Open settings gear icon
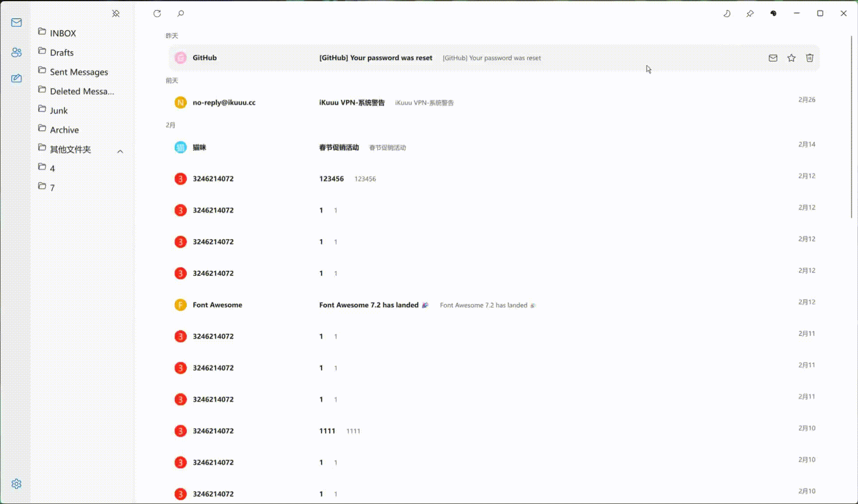Screen dimensions: 858x504 (x=17, y=484)
